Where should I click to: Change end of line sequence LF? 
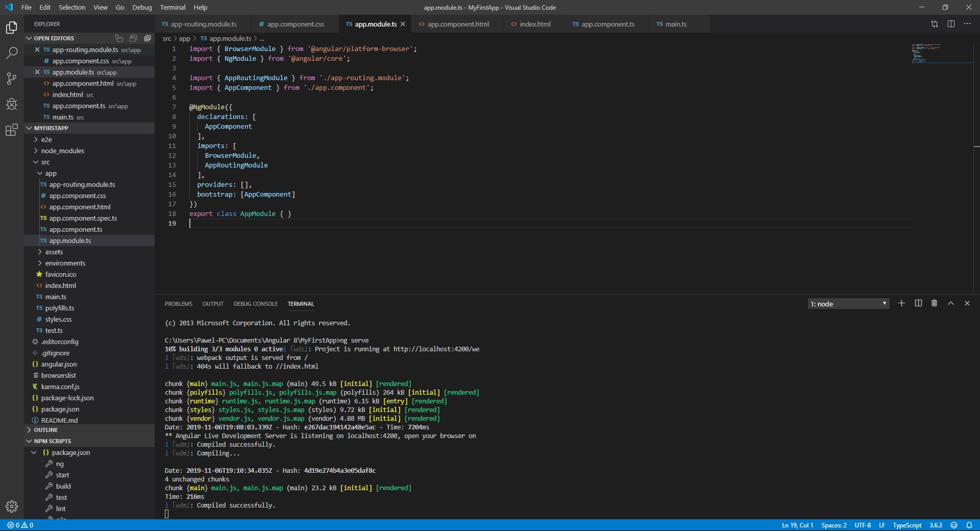[881, 525]
